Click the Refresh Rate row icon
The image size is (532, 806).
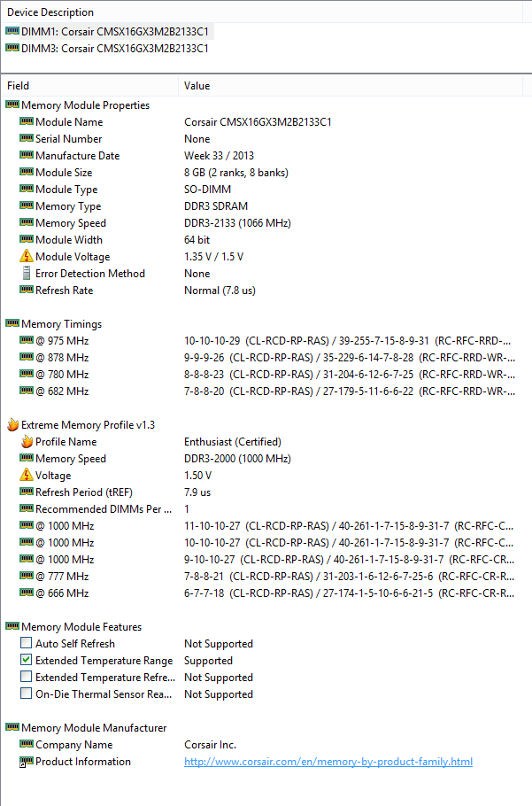(27, 290)
